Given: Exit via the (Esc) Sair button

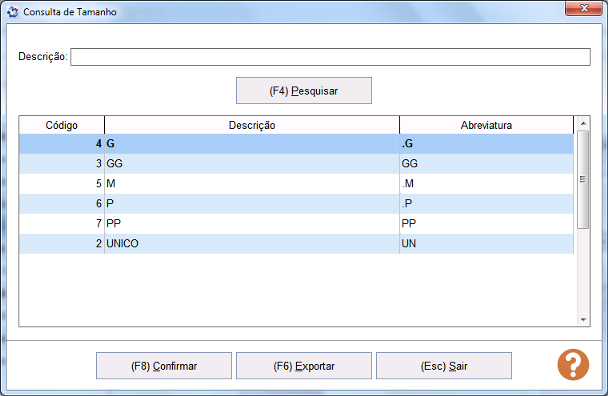Looking at the screenshot, I should click(x=444, y=366).
